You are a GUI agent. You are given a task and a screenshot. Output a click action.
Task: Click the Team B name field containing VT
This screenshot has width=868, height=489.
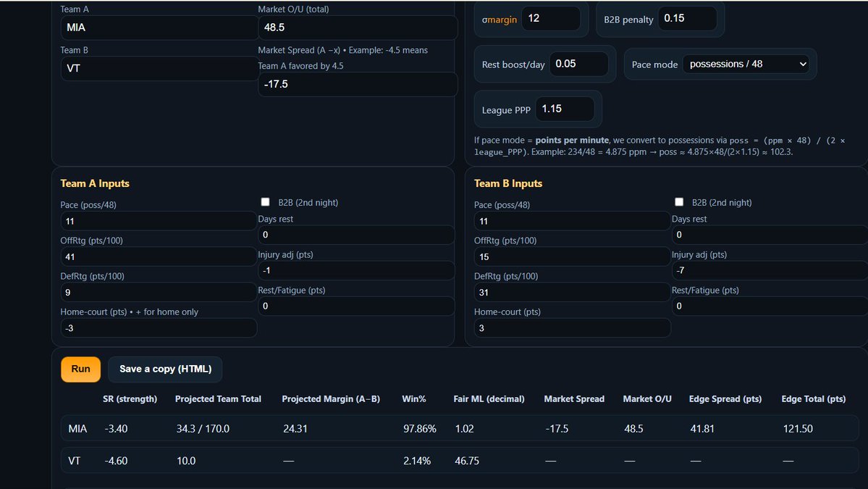tap(158, 68)
